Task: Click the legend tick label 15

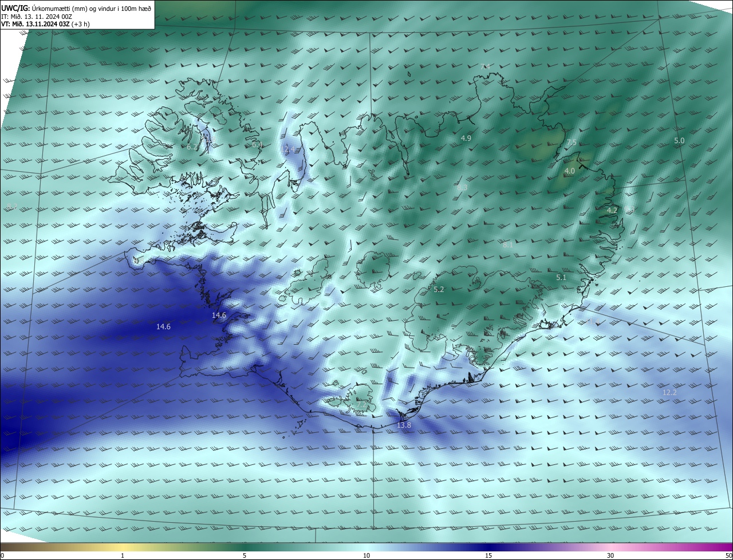Action: point(488,555)
